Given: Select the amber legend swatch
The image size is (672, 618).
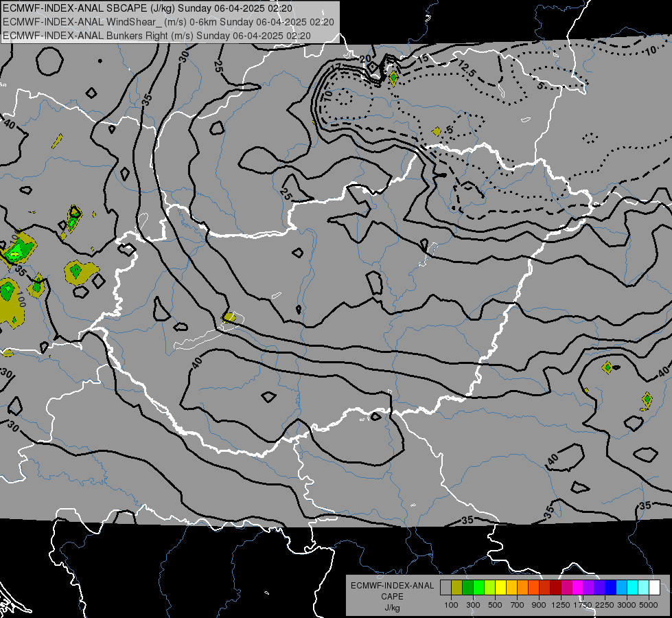Looking at the screenshot, I should pos(511,587).
